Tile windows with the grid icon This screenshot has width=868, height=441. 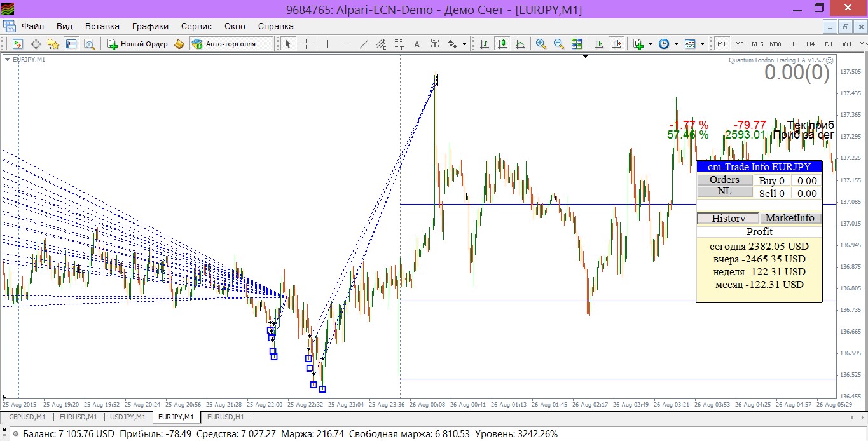pos(577,44)
